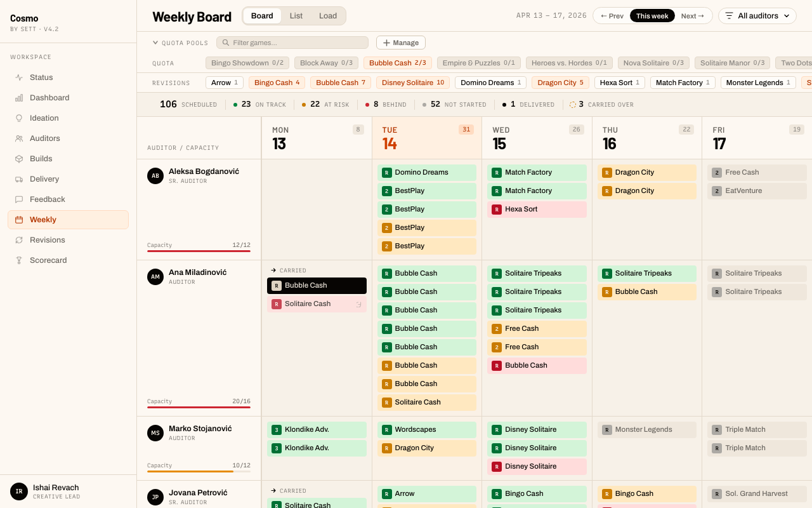The width and height of the screenshot is (812, 508).
Task: Toggle the Match Factory 1 revisions chip
Action: pyautogui.click(x=683, y=83)
